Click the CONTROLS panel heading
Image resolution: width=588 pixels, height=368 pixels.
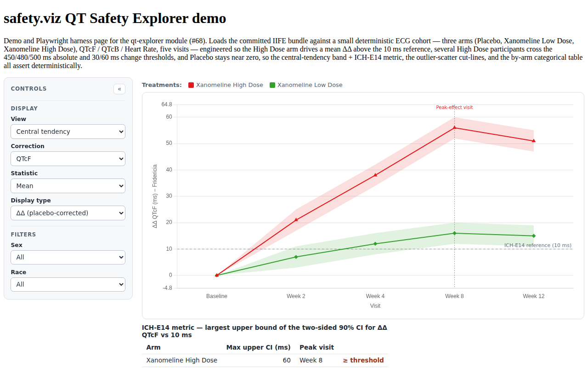click(x=28, y=89)
